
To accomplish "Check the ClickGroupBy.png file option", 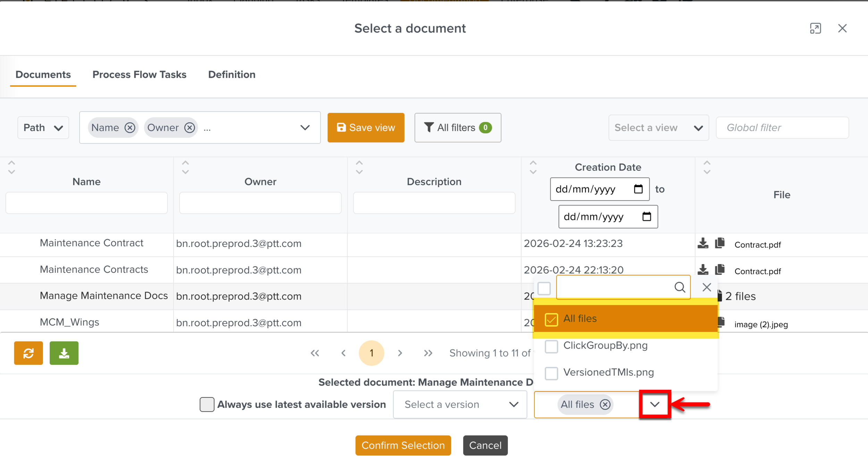I will pos(551,346).
